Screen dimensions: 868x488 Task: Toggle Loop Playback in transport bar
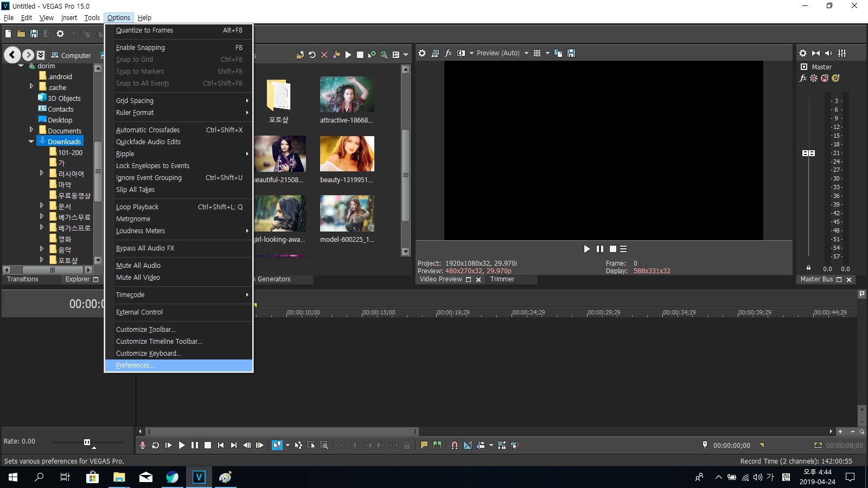coord(156,445)
